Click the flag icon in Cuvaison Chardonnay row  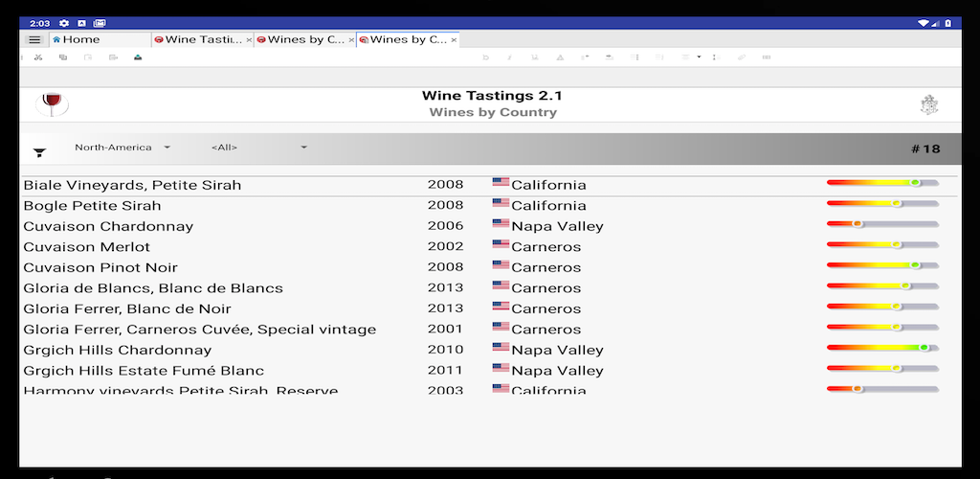[x=501, y=223]
